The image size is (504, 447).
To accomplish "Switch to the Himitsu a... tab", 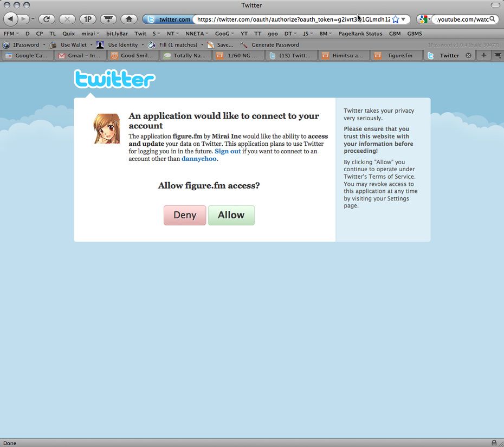I will pos(344,56).
